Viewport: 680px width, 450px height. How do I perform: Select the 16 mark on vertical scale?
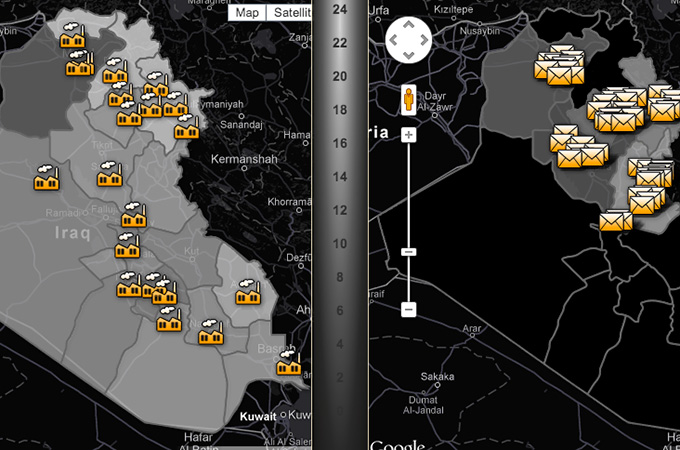340,143
